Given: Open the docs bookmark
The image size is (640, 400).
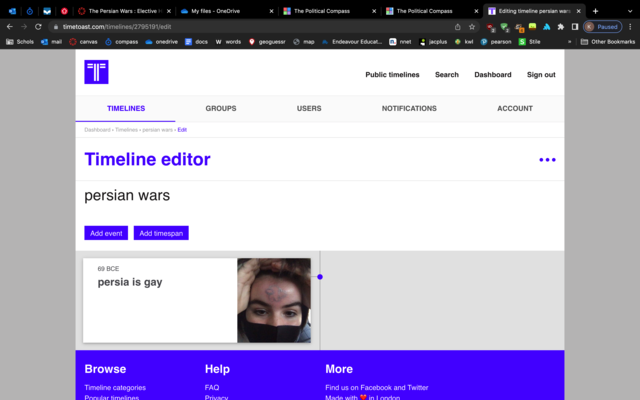Looking at the screenshot, I should (196, 42).
